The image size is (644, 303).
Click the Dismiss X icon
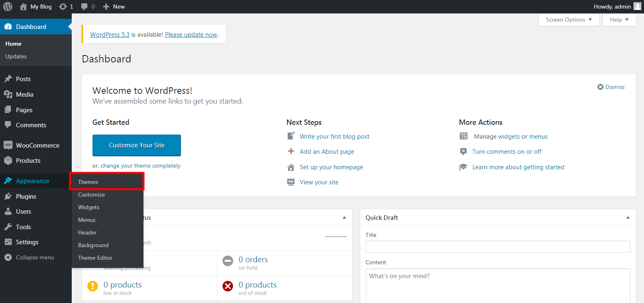pyautogui.click(x=600, y=87)
